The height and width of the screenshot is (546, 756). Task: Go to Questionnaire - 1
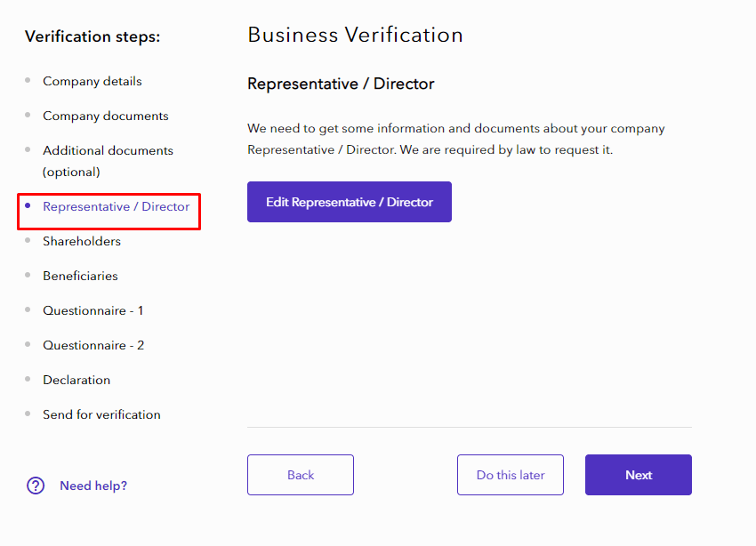(93, 310)
